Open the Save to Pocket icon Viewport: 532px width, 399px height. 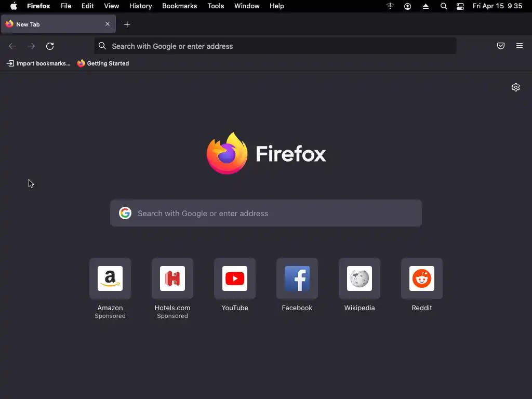[501, 46]
